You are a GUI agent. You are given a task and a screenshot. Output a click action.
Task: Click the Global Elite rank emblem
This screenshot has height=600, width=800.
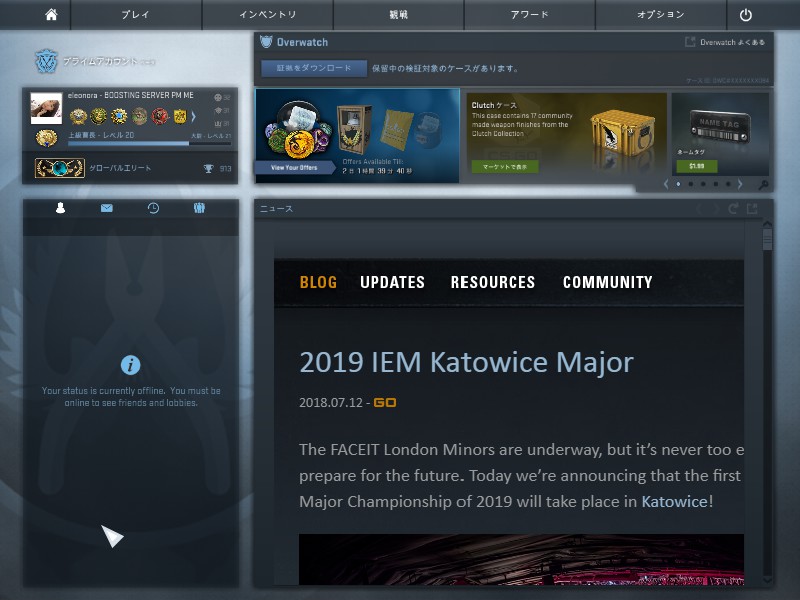click(x=59, y=168)
